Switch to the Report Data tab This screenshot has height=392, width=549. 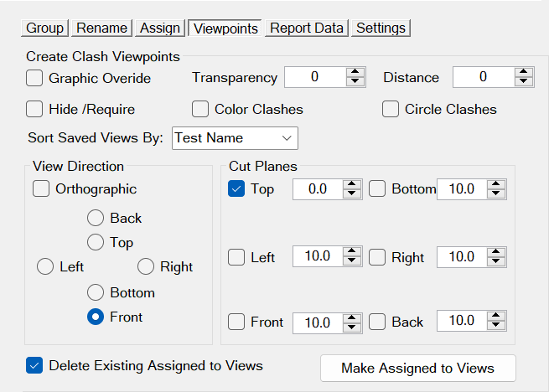point(307,28)
